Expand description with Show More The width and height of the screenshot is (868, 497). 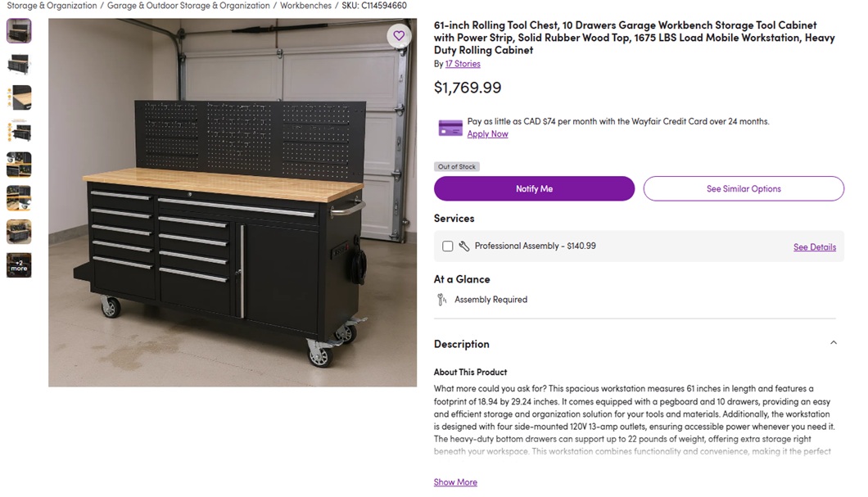coord(455,482)
